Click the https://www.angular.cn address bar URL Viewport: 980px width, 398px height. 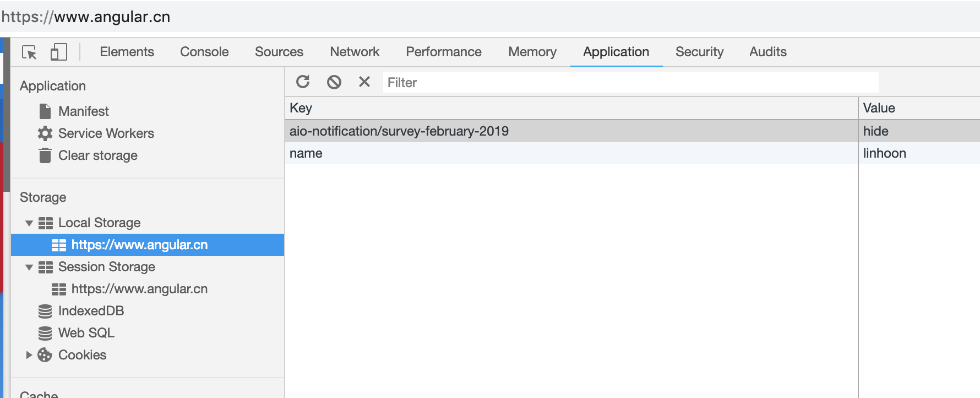86,17
